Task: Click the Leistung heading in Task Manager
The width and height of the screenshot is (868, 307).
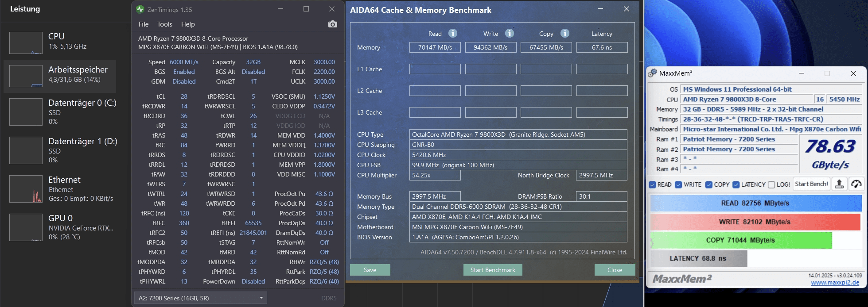Action: click(x=25, y=9)
